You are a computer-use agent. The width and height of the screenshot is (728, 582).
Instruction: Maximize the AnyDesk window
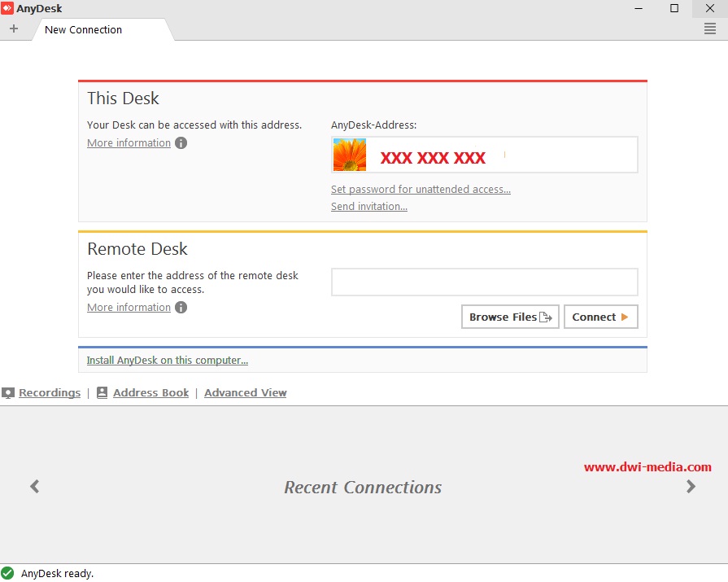[674, 8]
